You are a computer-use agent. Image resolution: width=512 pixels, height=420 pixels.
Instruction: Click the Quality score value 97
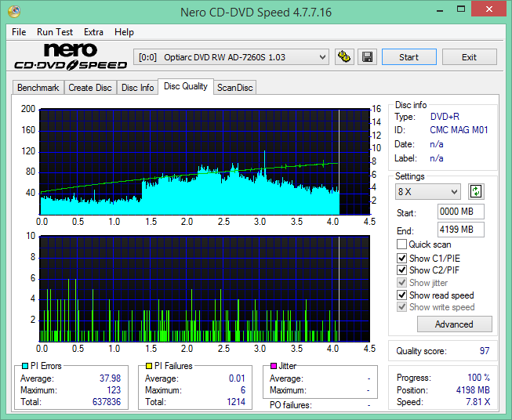[x=485, y=351]
